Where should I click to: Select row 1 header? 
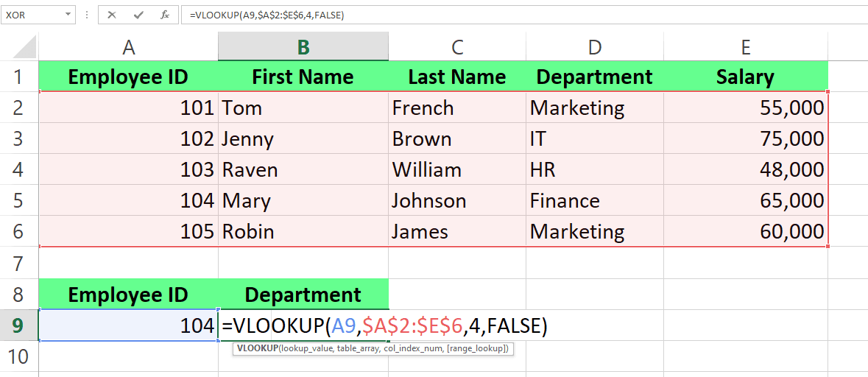click(19, 77)
